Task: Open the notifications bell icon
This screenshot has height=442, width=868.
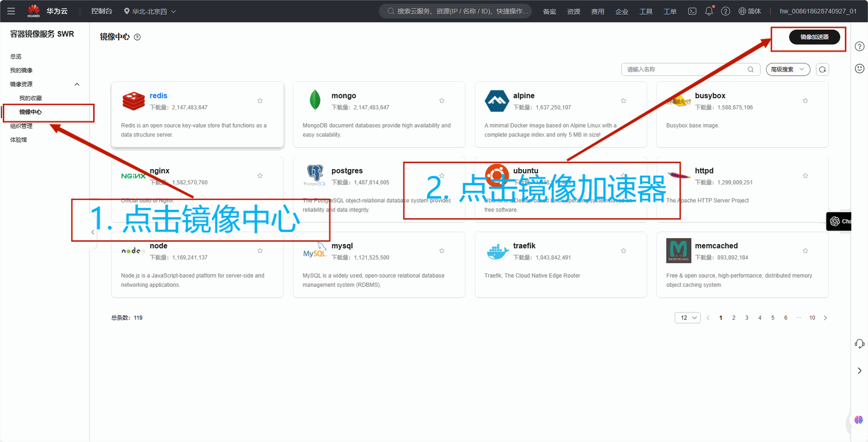Action: pos(709,11)
